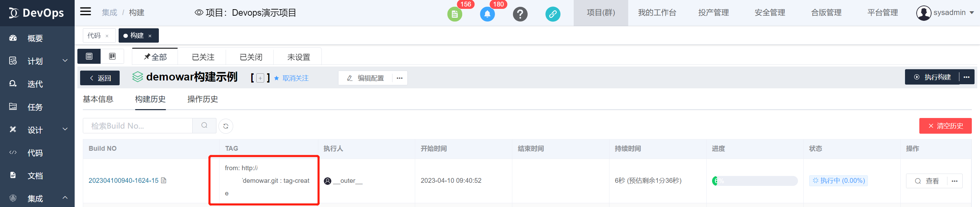Click the build progress bar
This screenshot has height=207, width=980.
click(x=755, y=181)
